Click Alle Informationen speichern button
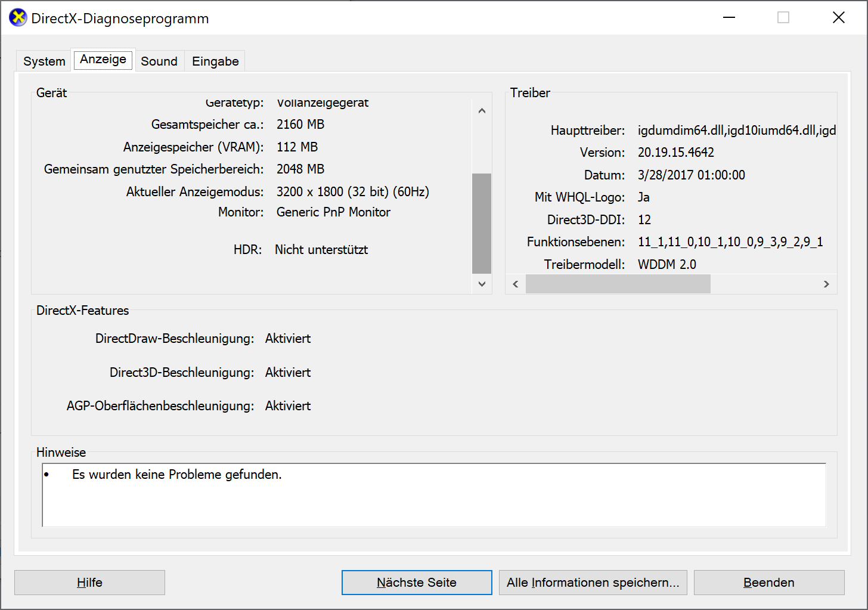This screenshot has height=610, width=868. click(593, 583)
